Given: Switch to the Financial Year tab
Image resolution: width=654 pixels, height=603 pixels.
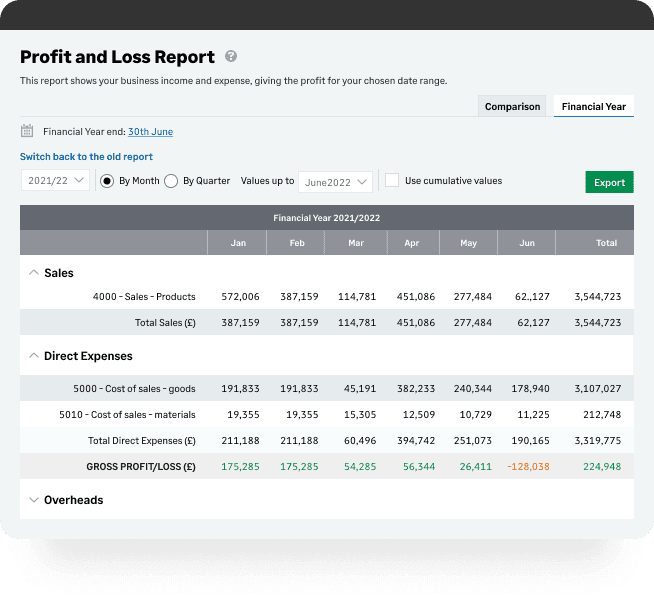Looking at the screenshot, I should pos(594,106).
